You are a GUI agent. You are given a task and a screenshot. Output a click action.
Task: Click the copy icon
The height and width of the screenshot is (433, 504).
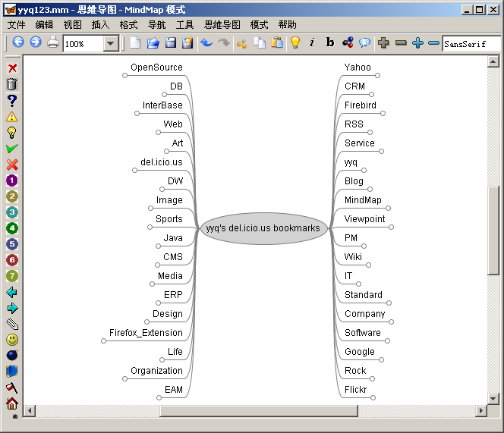[260, 42]
